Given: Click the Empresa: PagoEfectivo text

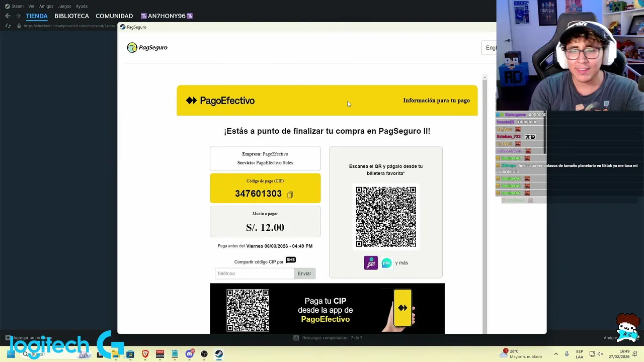Looking at the screenshot, I should point(265,154).
